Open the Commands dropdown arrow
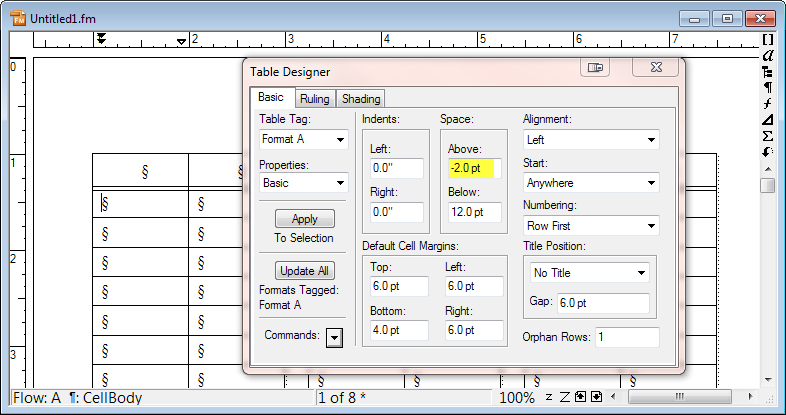786x415 pixels. 334,338
